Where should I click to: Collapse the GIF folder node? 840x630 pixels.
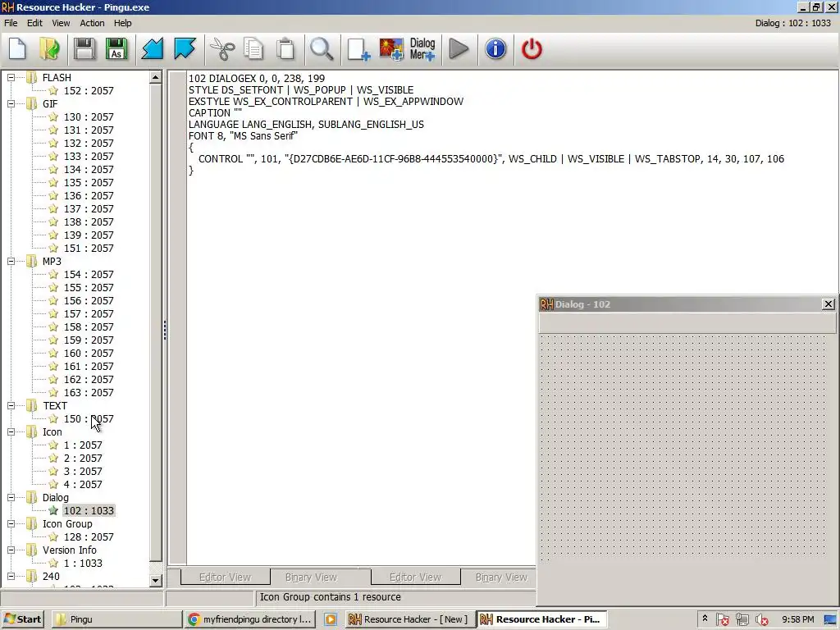pos(11,104)
